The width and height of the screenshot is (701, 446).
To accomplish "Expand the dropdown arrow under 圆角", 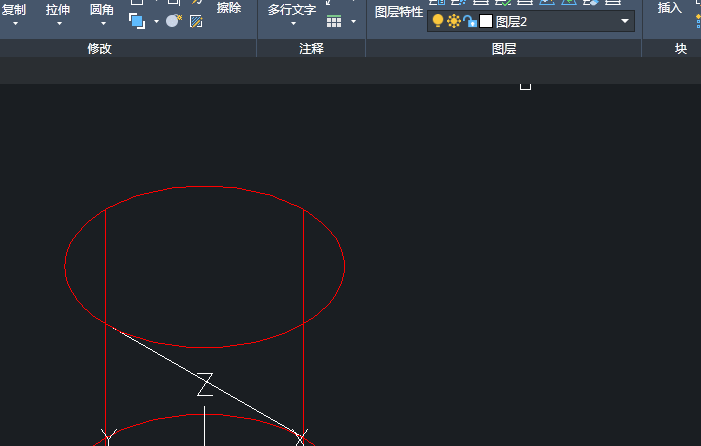I will click(x=103, y=23).
